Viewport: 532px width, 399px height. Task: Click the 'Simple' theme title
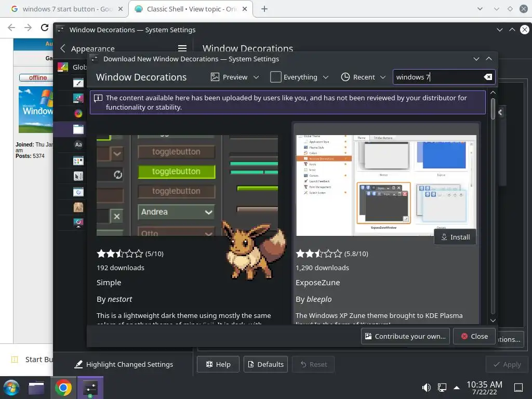(109, 282)
